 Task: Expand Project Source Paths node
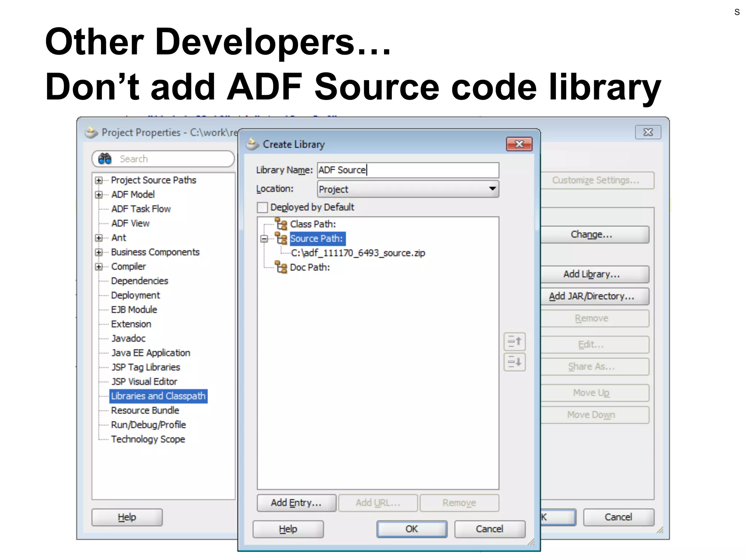click(x=98, y=180)
